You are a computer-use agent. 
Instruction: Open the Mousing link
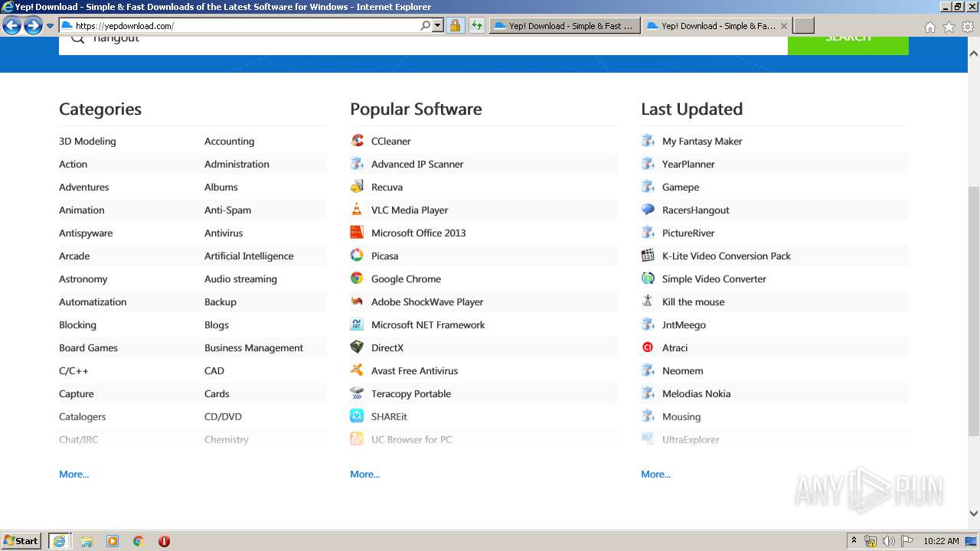[681, 416]
